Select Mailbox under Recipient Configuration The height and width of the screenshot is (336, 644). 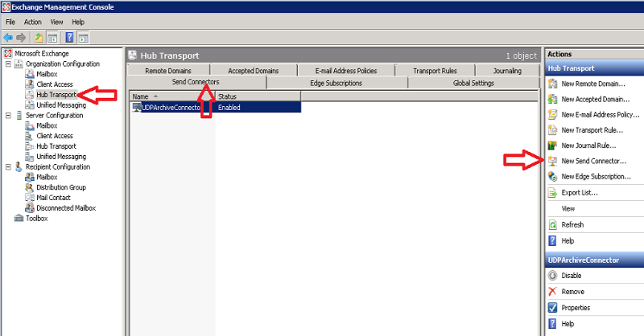coord(47,177)
